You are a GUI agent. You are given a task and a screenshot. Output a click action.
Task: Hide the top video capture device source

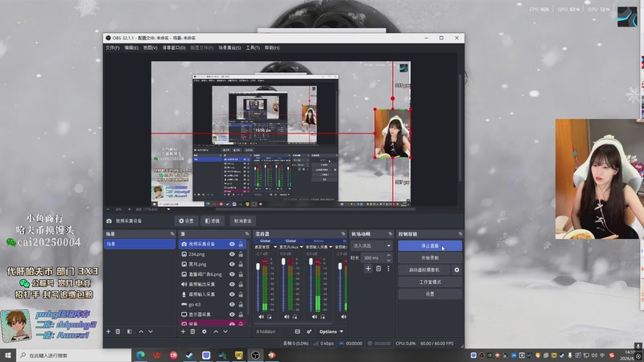pos(232,245)
